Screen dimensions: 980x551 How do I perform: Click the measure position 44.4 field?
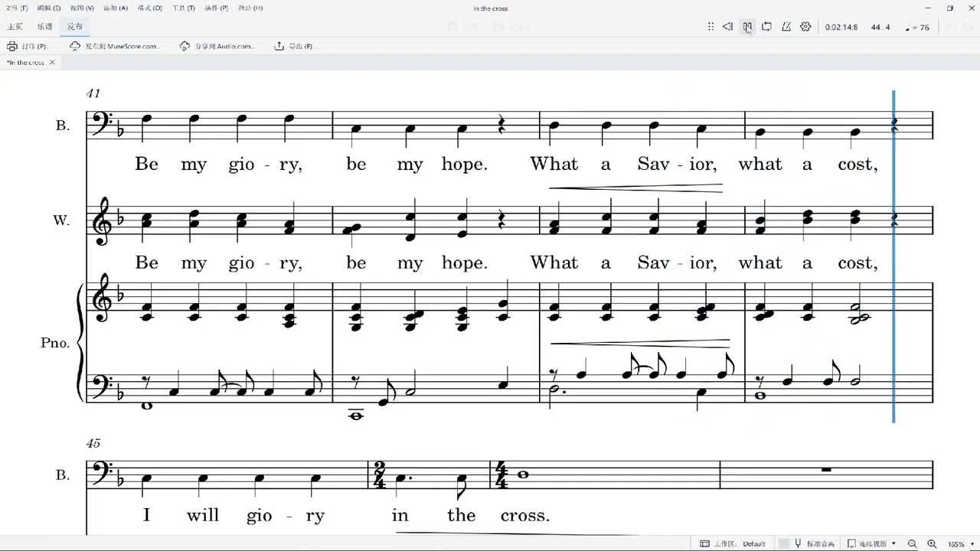[x=880, y=28]
